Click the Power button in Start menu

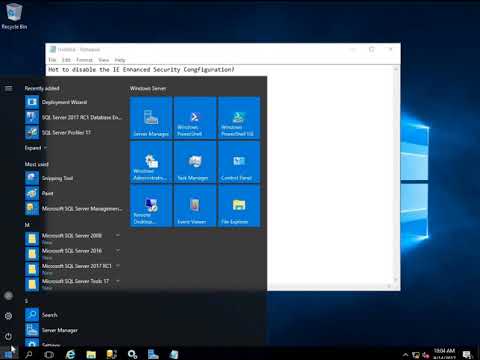tap(8, 336)
